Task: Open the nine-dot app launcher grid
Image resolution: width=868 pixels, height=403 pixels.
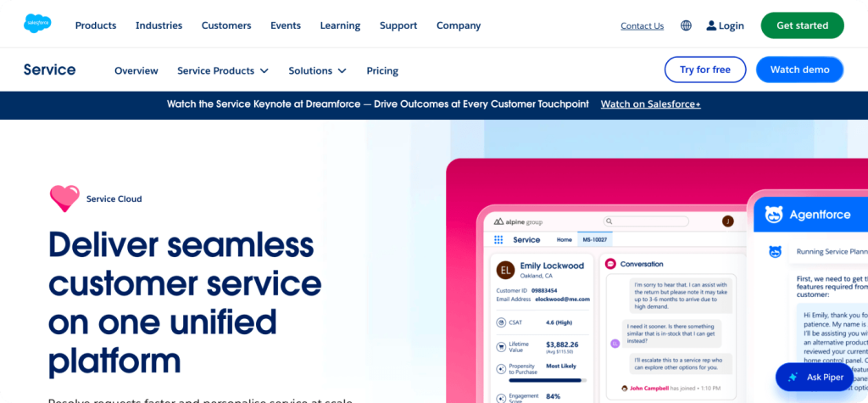Action: 498,239
